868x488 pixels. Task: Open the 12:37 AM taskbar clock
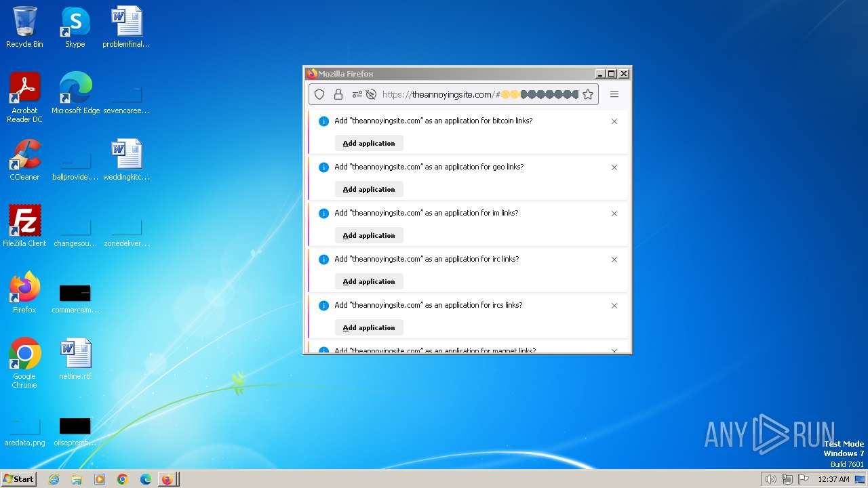(833, 479)
